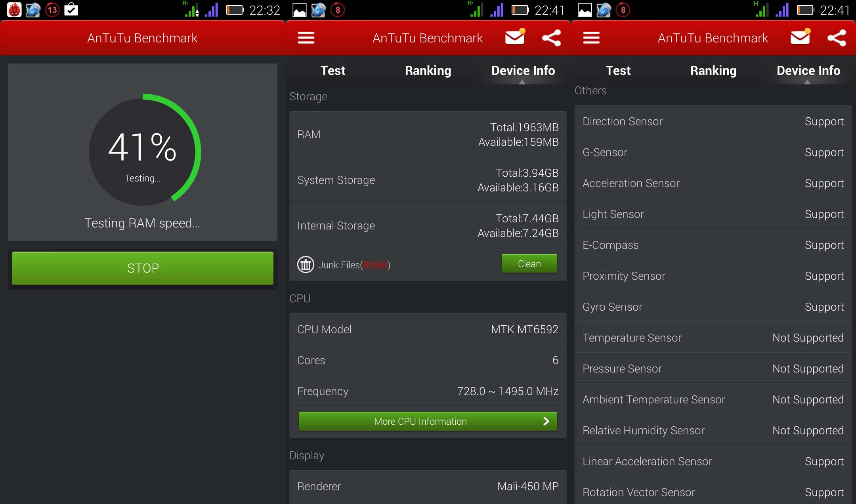856x504 pixels.
Task: Tap the Proximity Sensor row
Action: point(713,276)
